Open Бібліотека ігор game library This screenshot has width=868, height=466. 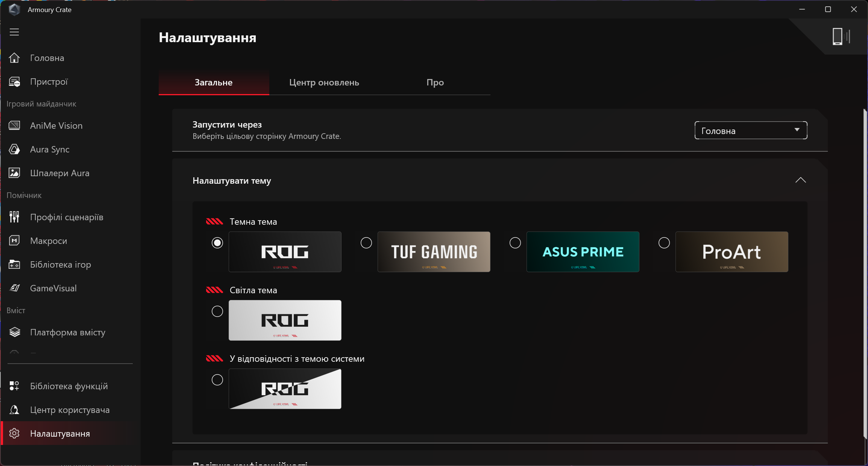(60, 265)
